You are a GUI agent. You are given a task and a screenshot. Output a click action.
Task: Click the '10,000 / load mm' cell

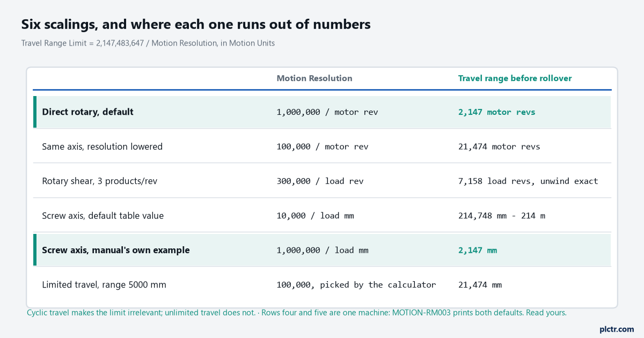pos(316,216)
